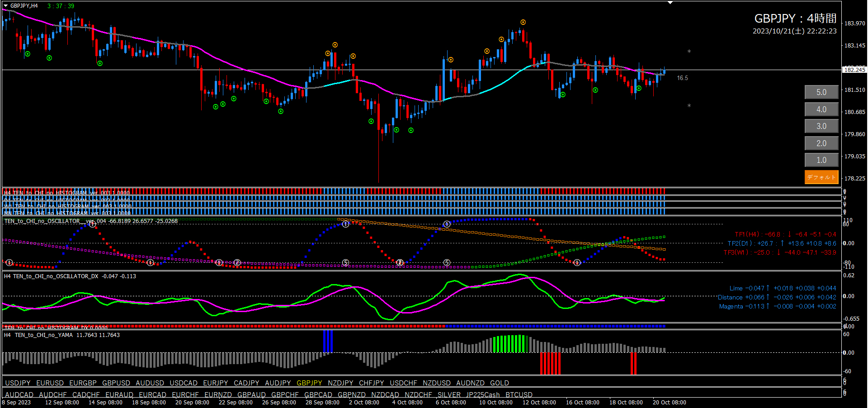868x408 pixels.
Task: Choose the GBPCAD pair
Action: click(318, 395)
